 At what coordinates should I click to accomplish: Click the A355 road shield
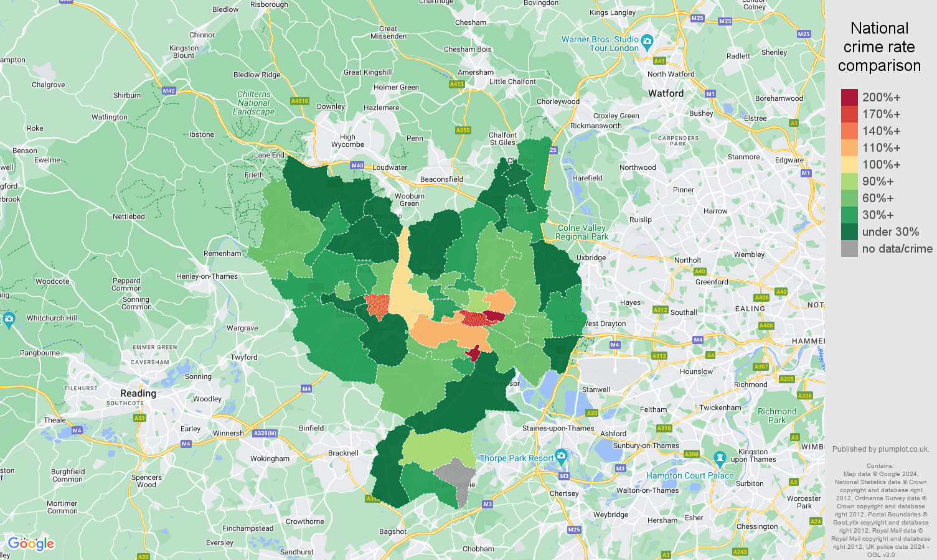[463, 130]
